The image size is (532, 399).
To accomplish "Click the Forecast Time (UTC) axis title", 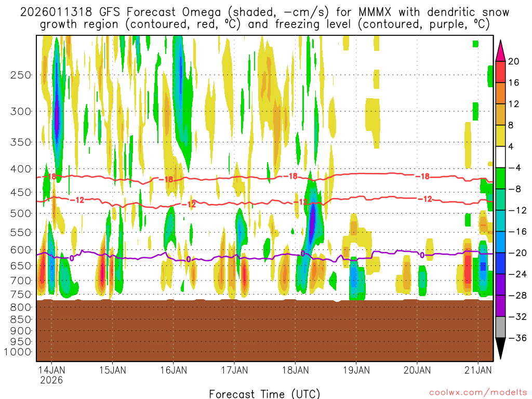I will tap(264, 393).
